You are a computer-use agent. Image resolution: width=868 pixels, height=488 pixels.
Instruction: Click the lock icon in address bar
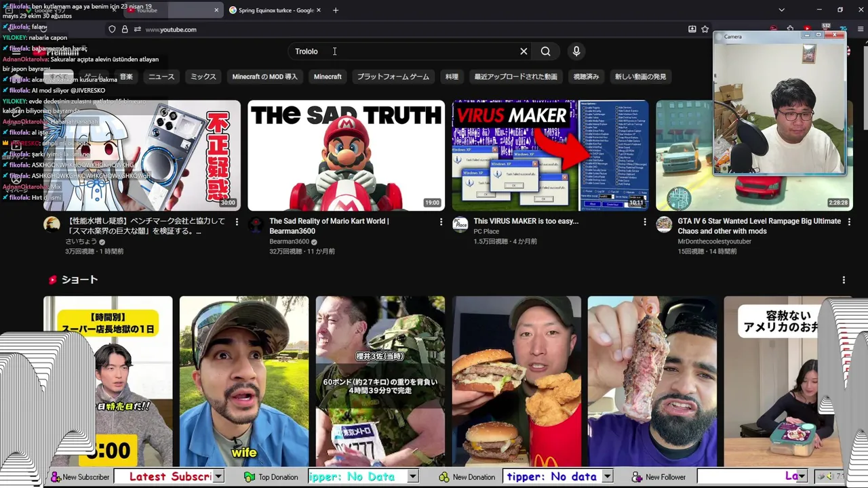coord(125,29)
